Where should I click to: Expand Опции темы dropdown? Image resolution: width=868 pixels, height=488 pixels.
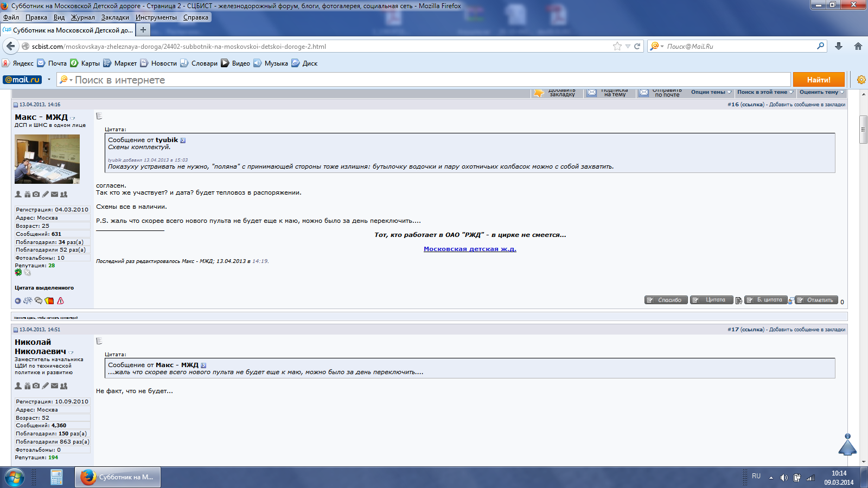click(x=711, y=92)
